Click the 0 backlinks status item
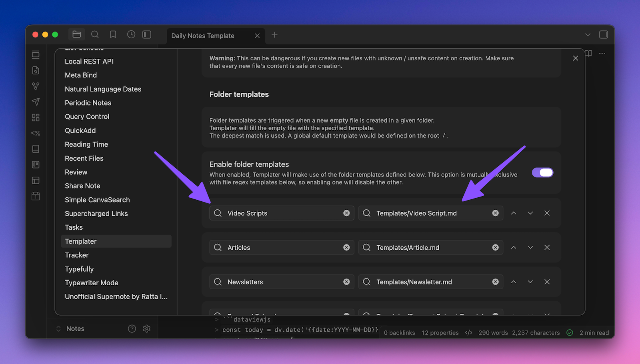Viewport: 640px width, 364px height. point(399,333)
